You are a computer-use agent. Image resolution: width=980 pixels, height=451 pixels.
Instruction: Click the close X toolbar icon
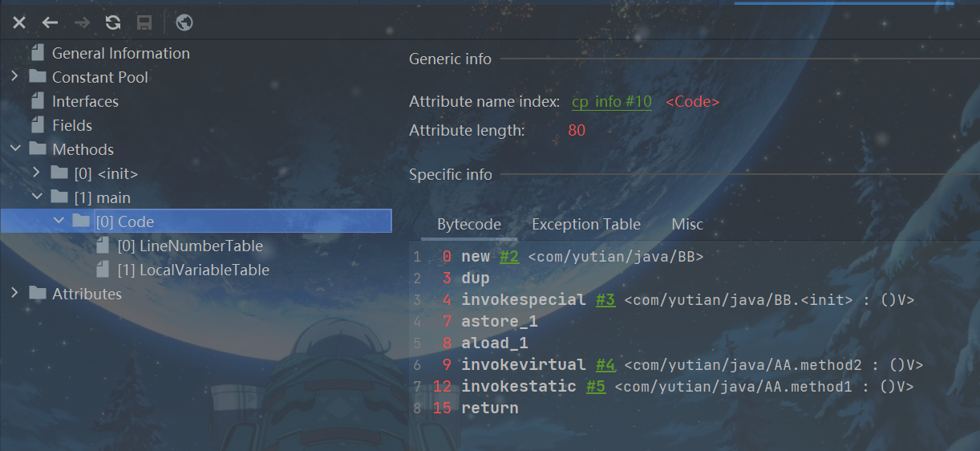(19, 22)
